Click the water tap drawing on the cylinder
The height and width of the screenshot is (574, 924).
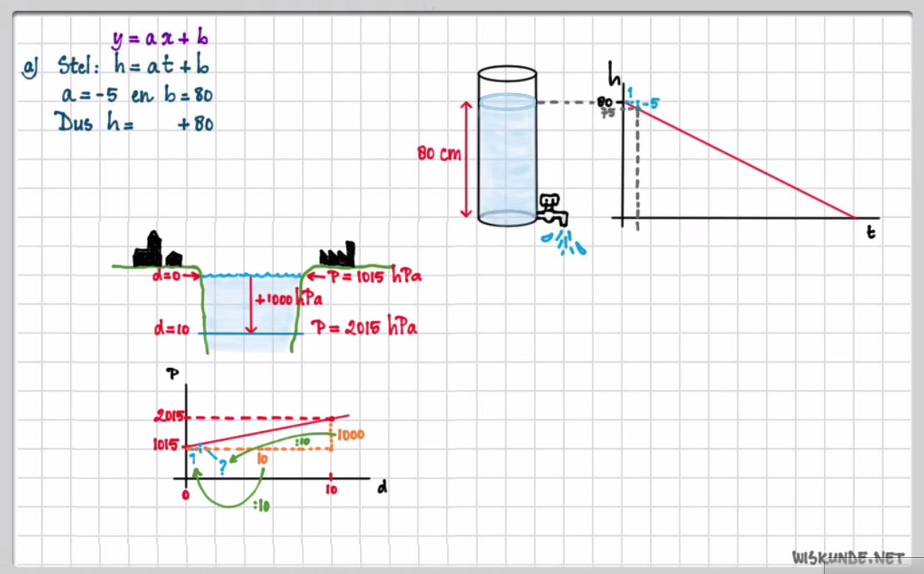point(551,210)
